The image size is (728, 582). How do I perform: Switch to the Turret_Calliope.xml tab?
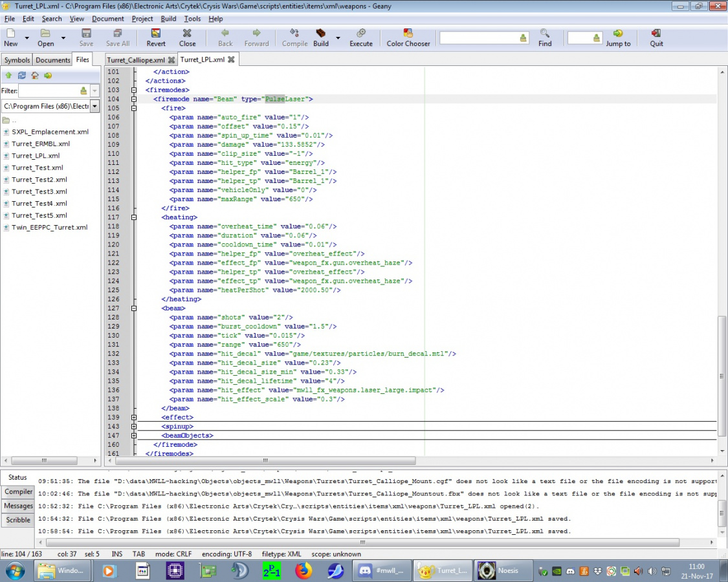coord(136,60)
